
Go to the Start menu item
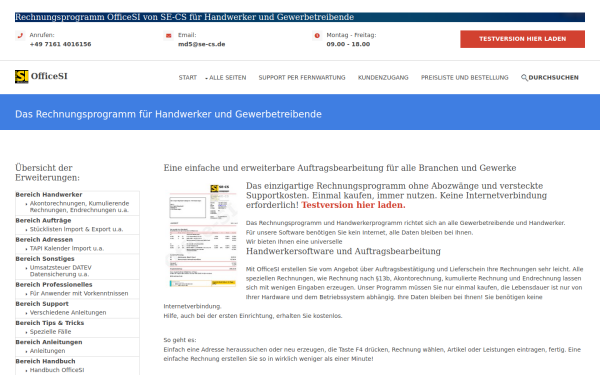[188, 78]
